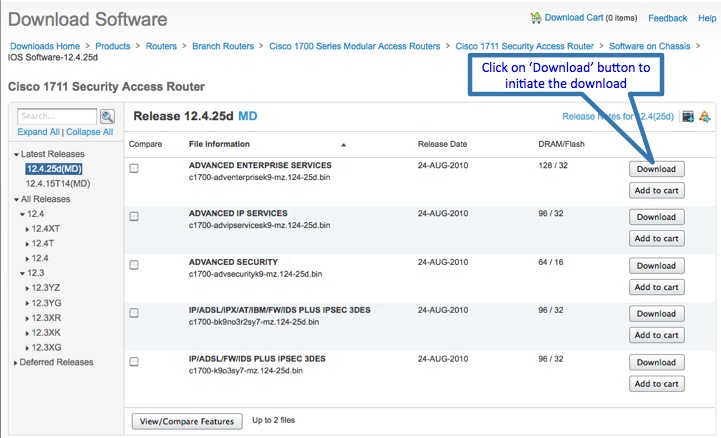Viewport: 721px width, 438px height.
Task: Add ADVANCED ENTERPRISE SERVICES to cart
Action: tap(657, 190)
